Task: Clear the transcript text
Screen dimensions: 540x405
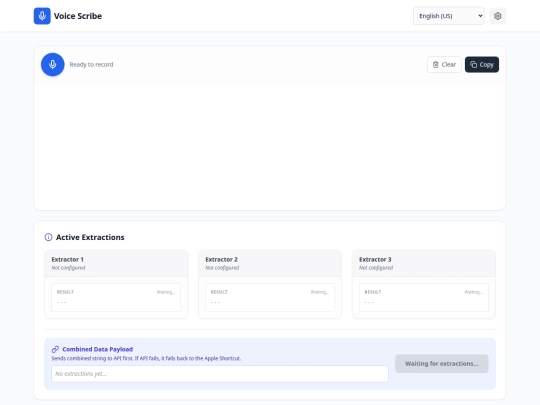Action: [x=444, y=64]
